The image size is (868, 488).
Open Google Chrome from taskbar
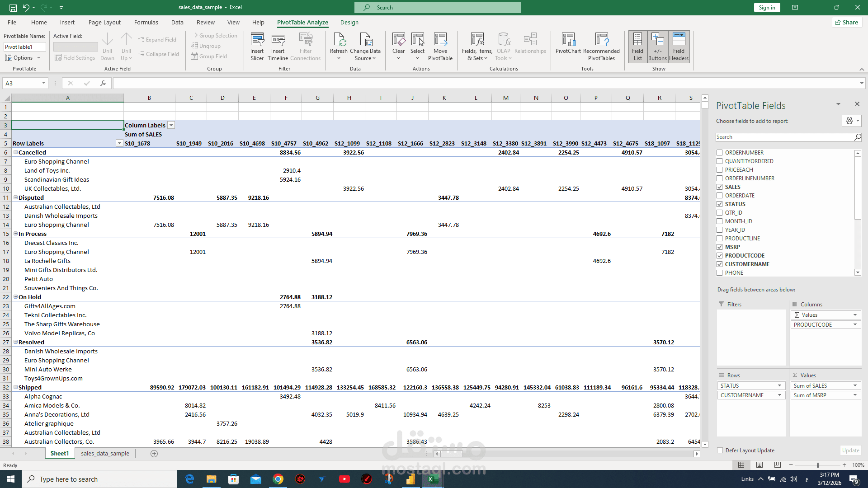(x=278, y=479)
